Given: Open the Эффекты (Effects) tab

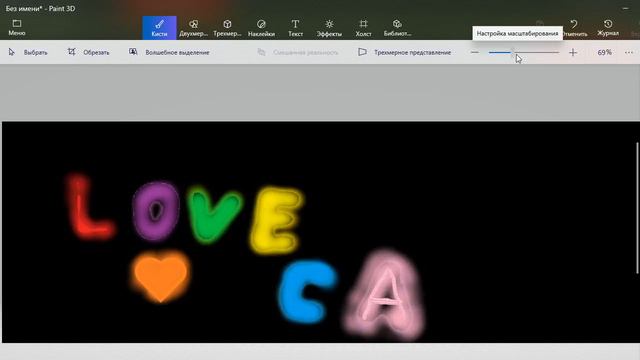Looking at the screenshot, I should [329, 28].
